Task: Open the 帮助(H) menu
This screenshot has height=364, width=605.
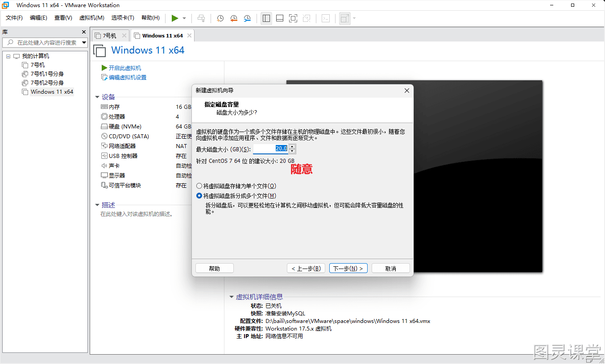Action: pos(150,18)
